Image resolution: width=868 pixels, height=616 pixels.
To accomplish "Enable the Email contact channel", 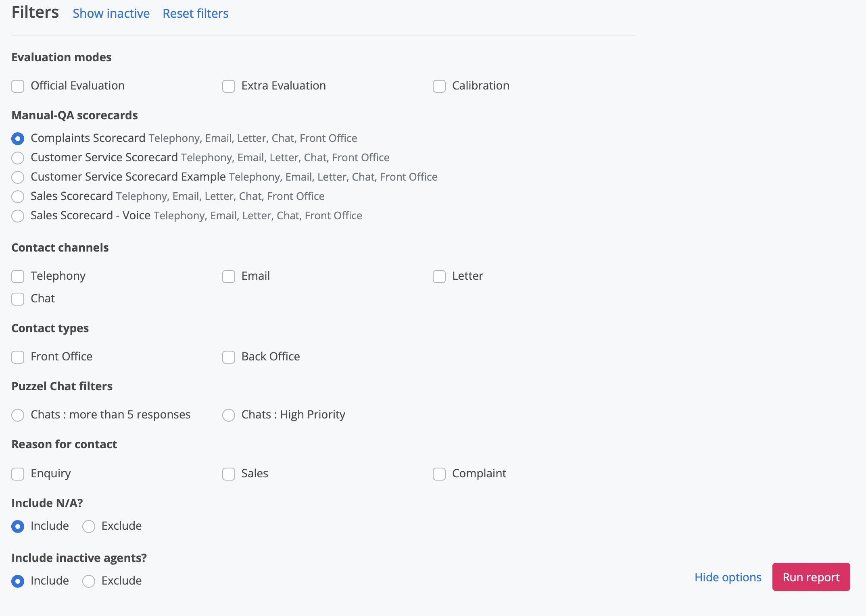I will click(229, 277).
